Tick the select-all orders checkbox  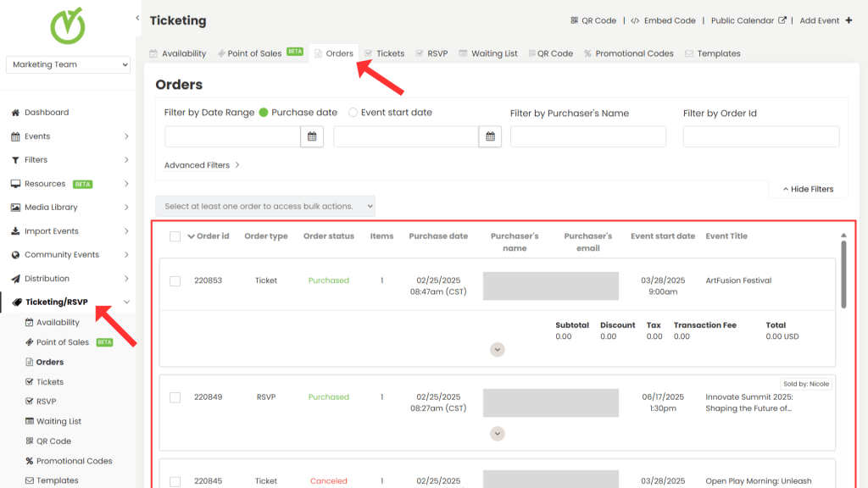[x=175, y=236]
